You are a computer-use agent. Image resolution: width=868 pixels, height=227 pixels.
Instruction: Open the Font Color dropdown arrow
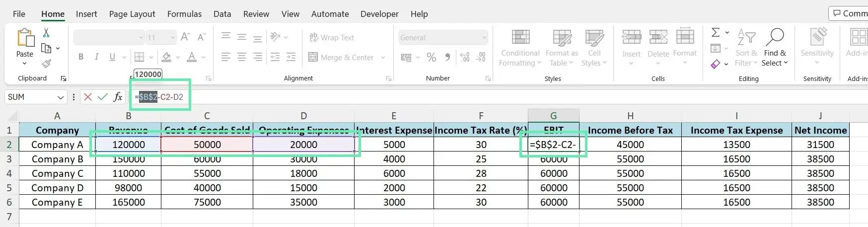pos(203,58)
